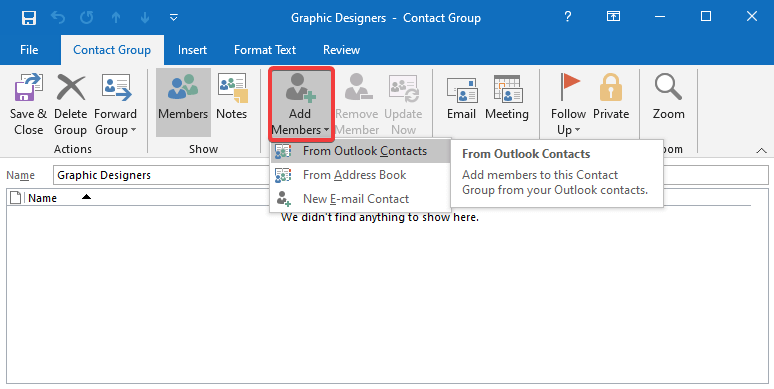Choose New E-mail Contact menu item
This screenshot has width=774, height=389.
360,199
